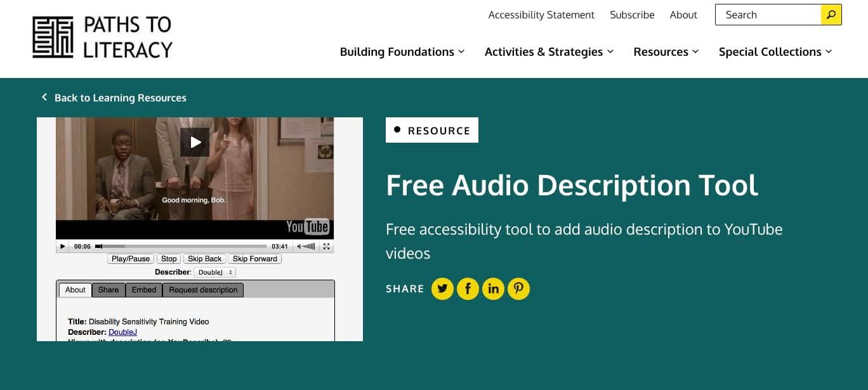Click the 03:41 duration text
The width and height of the screenshot is (868, 390).
pyautogui.click(x=280, y=246)
